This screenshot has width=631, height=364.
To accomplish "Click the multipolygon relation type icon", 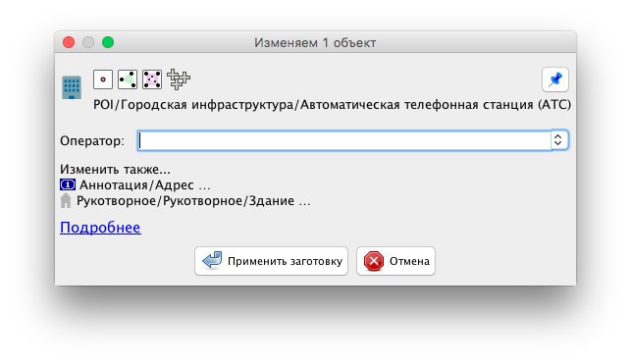I will [179, 78].
